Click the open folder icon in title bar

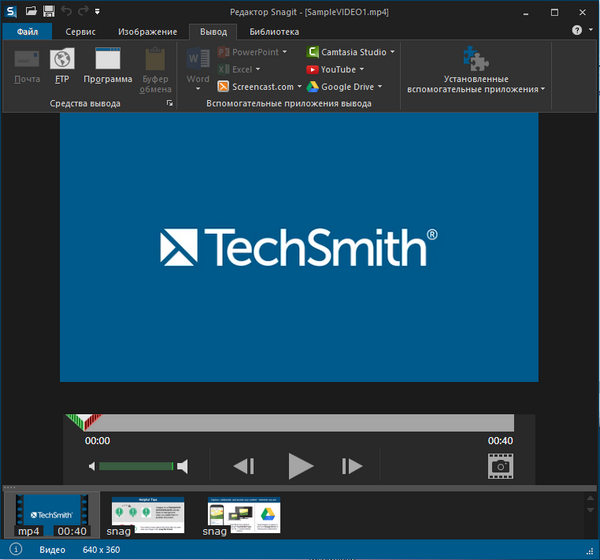pyautogui.click(x=31, y=10)
